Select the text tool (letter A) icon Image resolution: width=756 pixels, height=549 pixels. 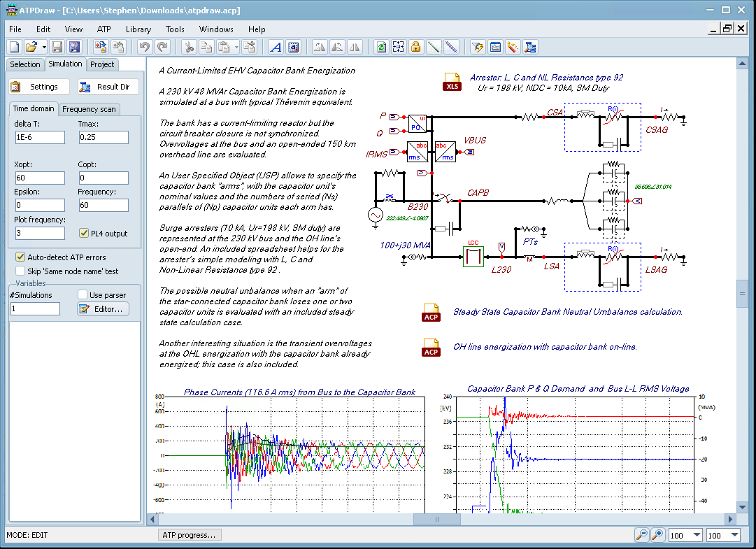(276, 47)
